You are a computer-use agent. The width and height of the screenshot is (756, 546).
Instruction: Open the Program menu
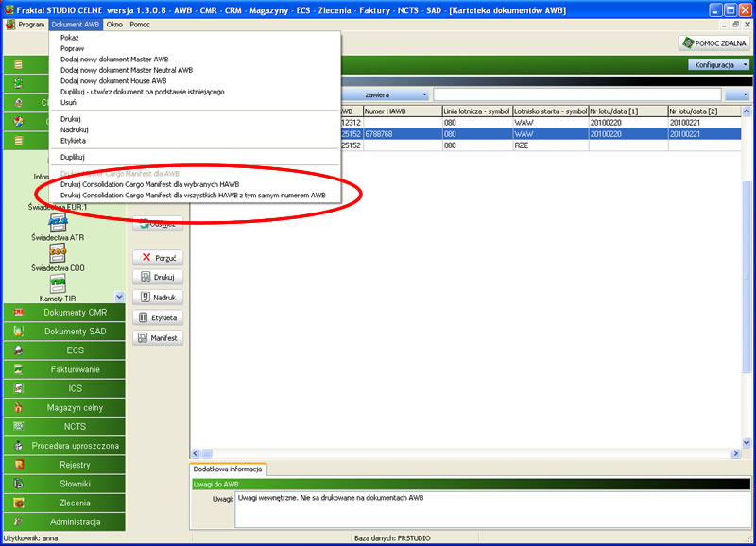pos(31,25)
